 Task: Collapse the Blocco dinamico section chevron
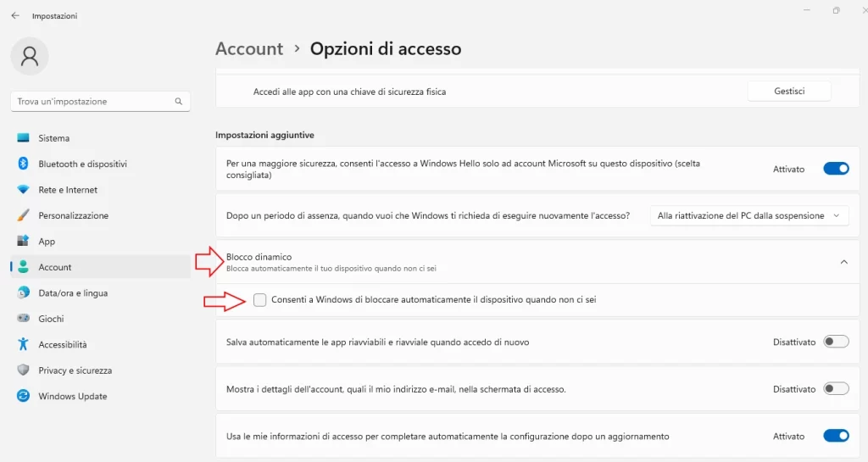tap(843, 262)
